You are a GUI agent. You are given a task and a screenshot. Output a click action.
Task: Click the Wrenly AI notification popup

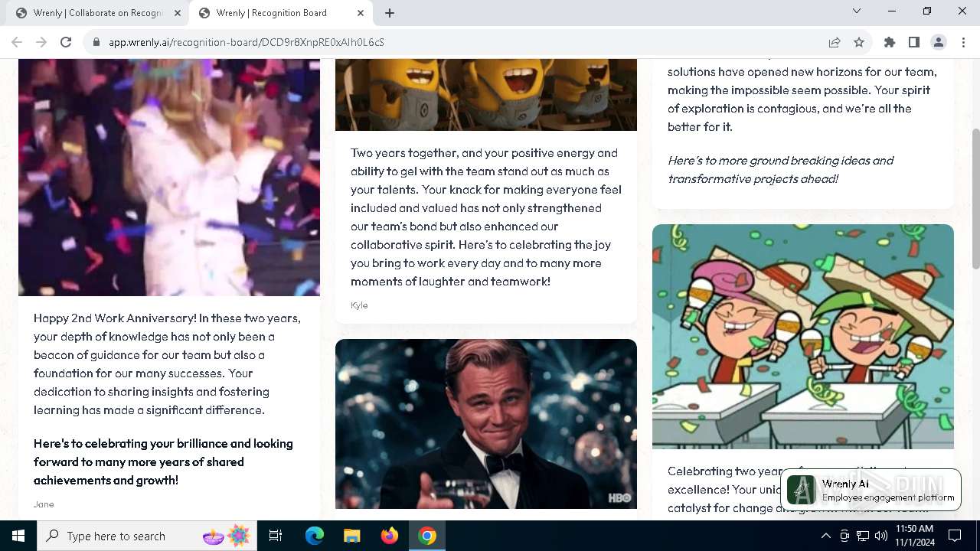click(871, 490)
